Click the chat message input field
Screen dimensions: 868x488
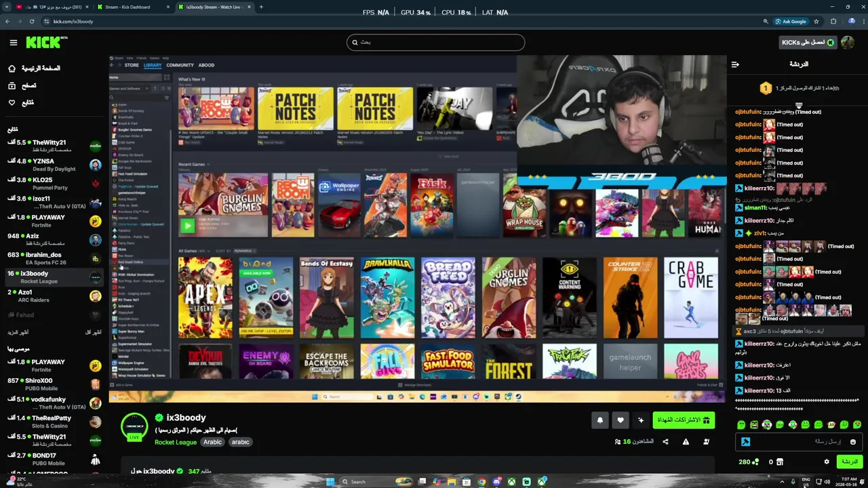click(799, 442)
